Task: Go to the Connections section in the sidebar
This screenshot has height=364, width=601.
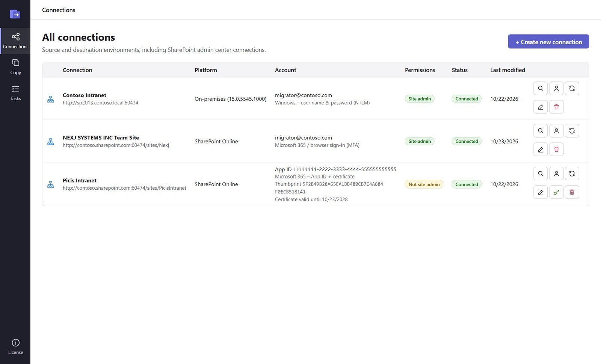Action: 15,41
